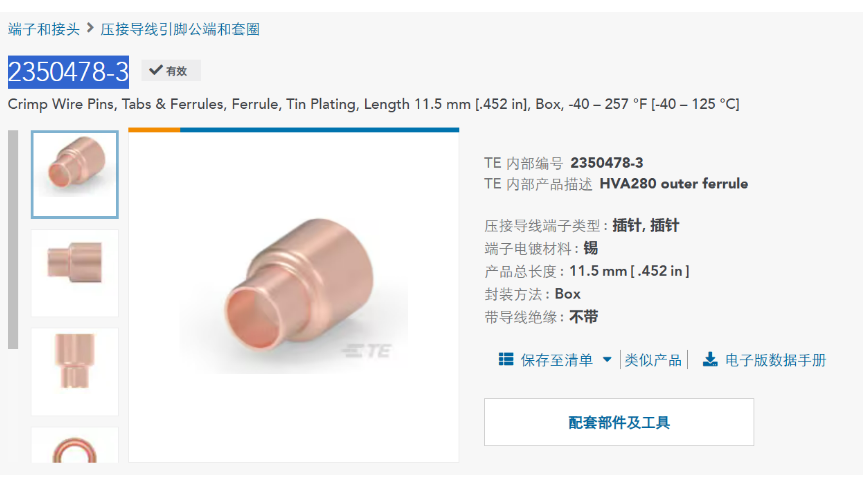Screen dimensions: 863x488
Task: Click the breadcrumb chevron after 端子和接头
Action: [x=90, y=28]
